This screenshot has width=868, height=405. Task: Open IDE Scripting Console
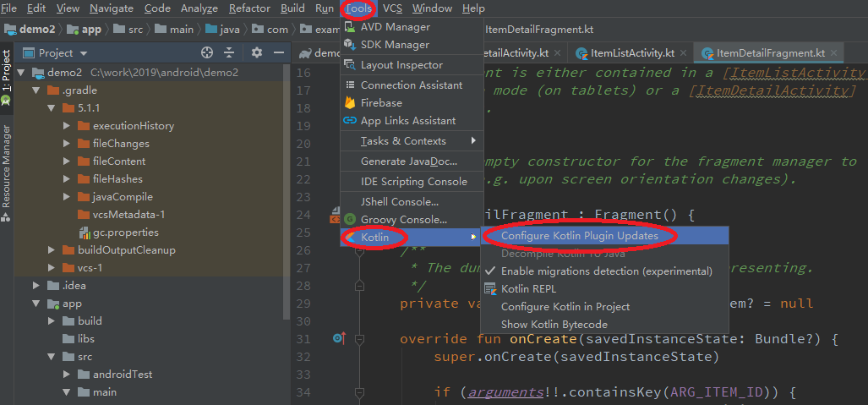pos(412,181)
